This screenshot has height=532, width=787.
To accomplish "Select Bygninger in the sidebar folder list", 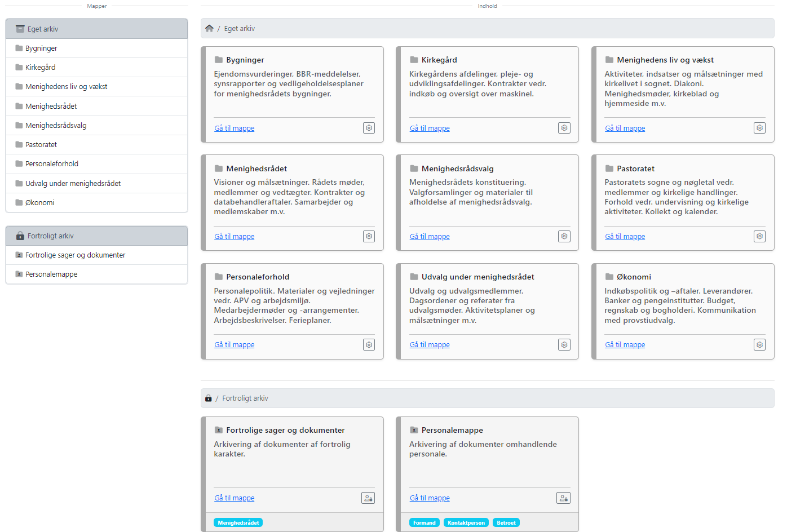I will pos(96,48).
